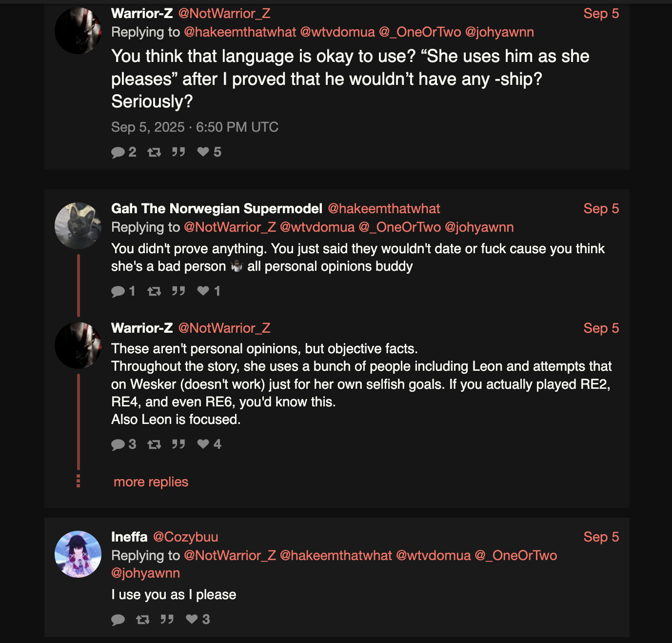Open Ineffa's profile picture
The width and height of the screenshot is (672, 643).
point(78,554)
